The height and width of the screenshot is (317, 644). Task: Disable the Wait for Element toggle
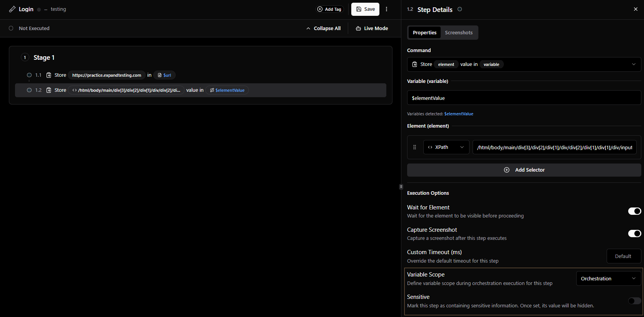click(634, 211)
